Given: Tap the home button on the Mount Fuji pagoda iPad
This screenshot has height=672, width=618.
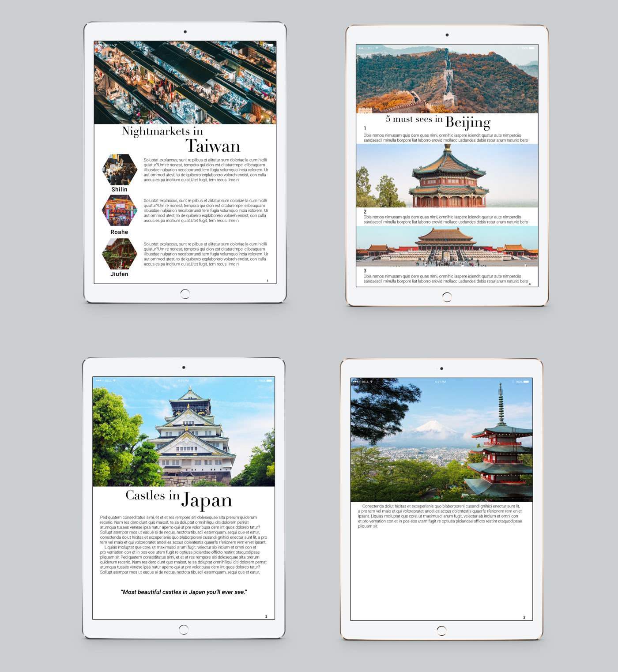Looking at the screenshot, I should (x=441, y=631).
